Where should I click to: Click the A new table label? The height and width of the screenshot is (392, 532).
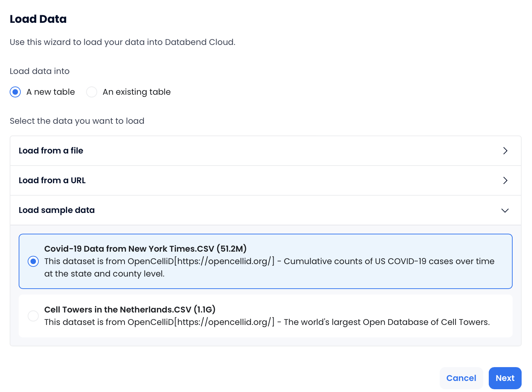pos(51,92)
